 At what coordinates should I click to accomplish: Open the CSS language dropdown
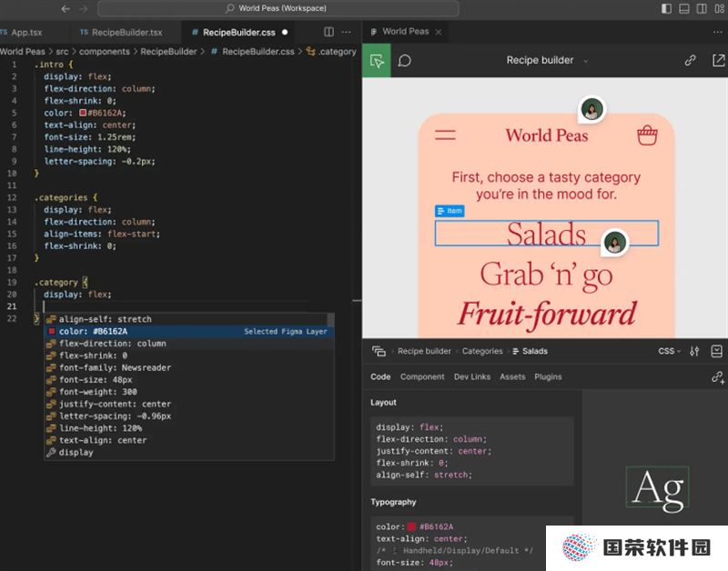point(669,351)
